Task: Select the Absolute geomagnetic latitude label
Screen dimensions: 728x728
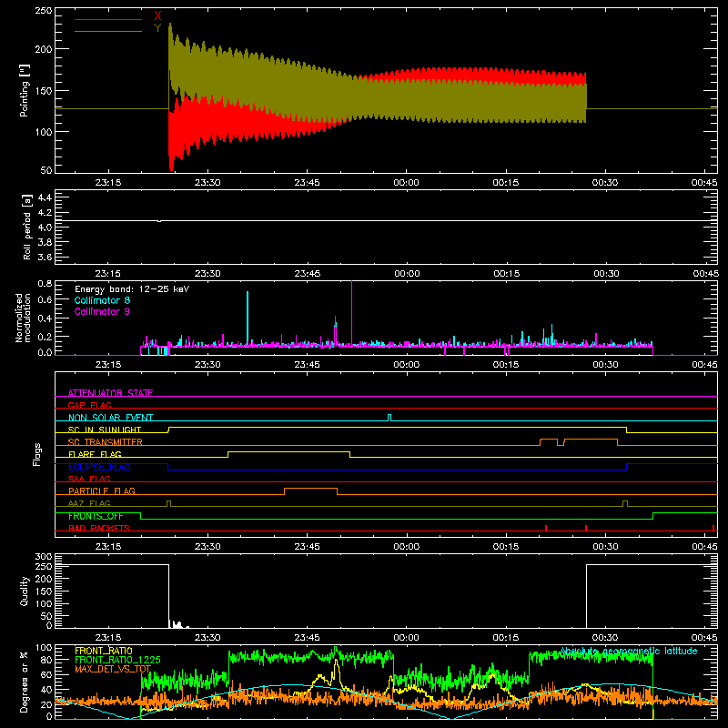Action: pos(629,651)
